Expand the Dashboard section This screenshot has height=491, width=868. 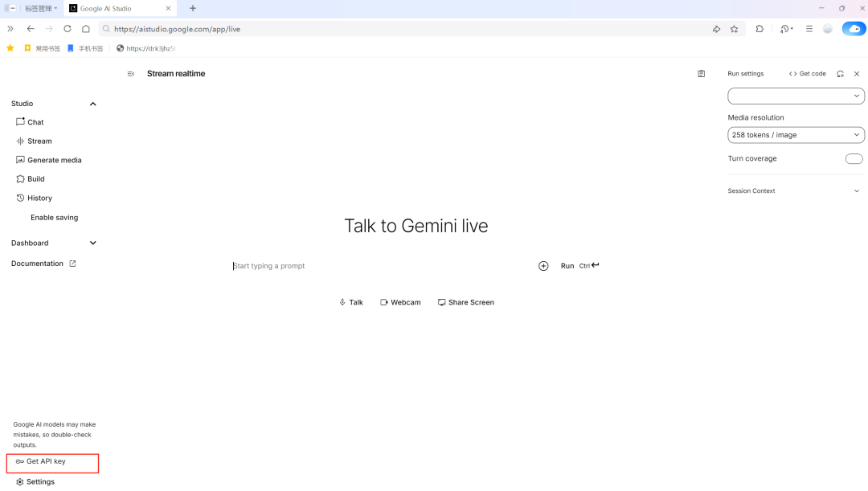tap(93, 243)
